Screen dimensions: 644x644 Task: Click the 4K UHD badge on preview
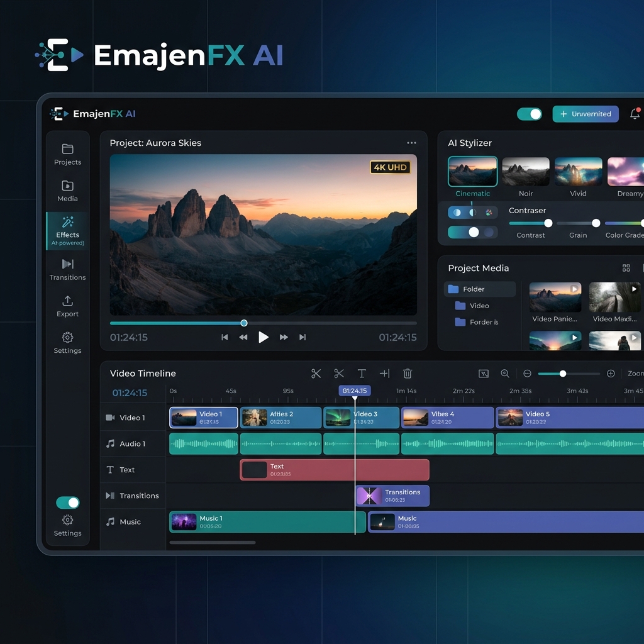[390, 167]
